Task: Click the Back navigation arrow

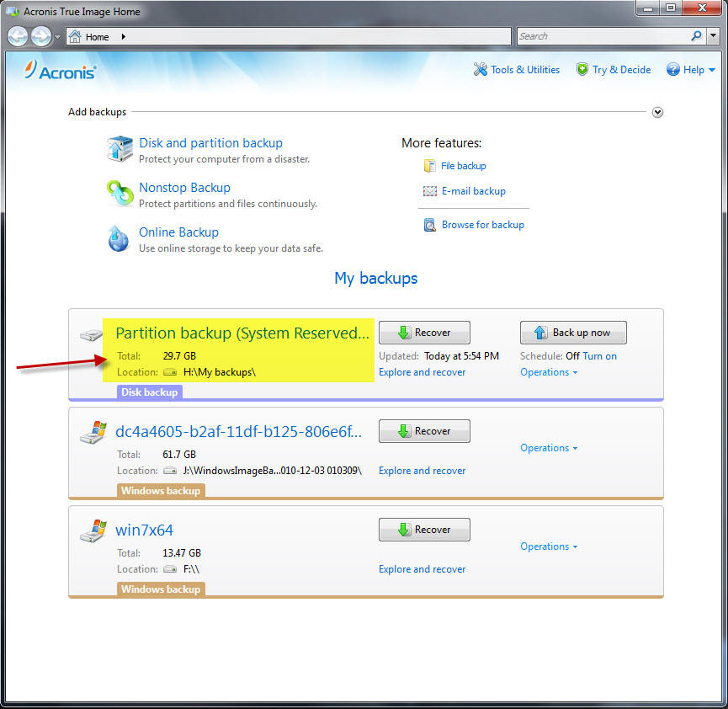Action: click(19, 36)
